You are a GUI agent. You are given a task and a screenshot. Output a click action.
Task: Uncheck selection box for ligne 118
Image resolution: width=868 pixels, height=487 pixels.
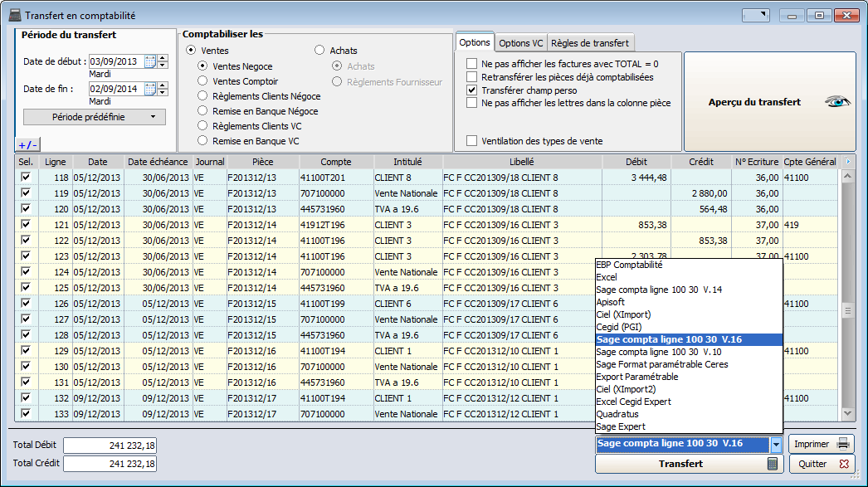pyautogui.click(x=26, y=177)
